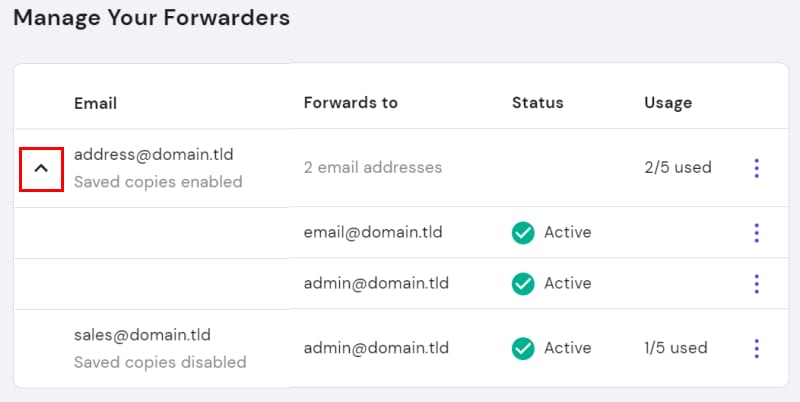Click admin@domain.tld under address@domain.tld forwarder

click(x=376, y=283)
